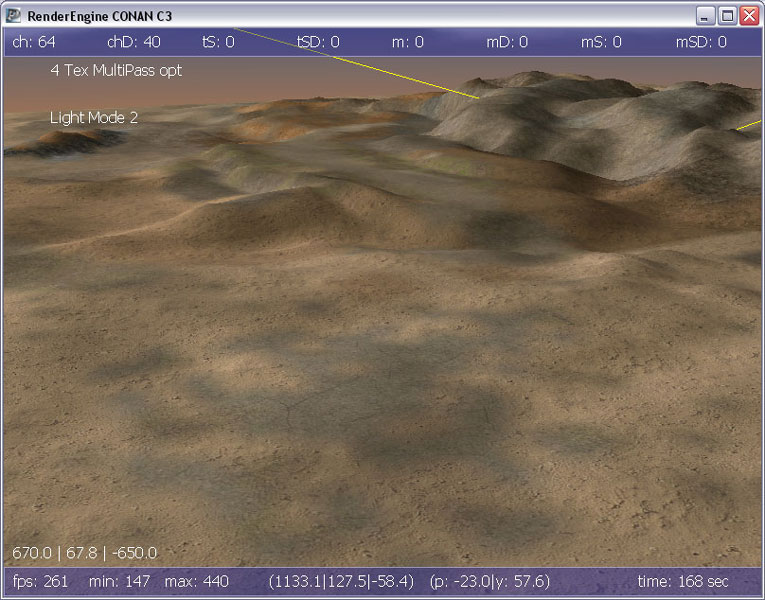Click the 'mD: 0' status value
Image resolution: width=765 pixels, height=600 pixels.
click(507, 42)
